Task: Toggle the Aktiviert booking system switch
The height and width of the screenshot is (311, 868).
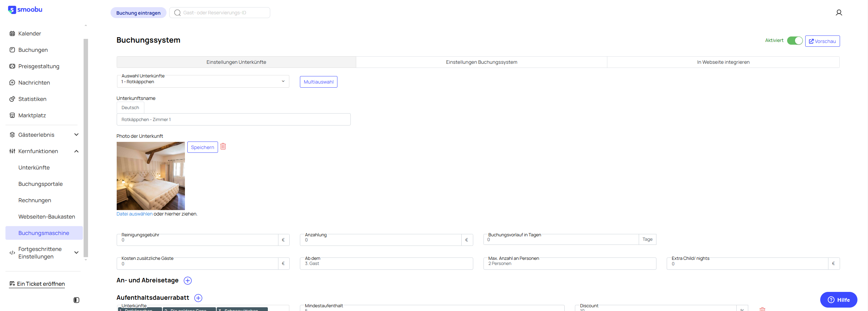Action: coord(795,41)
